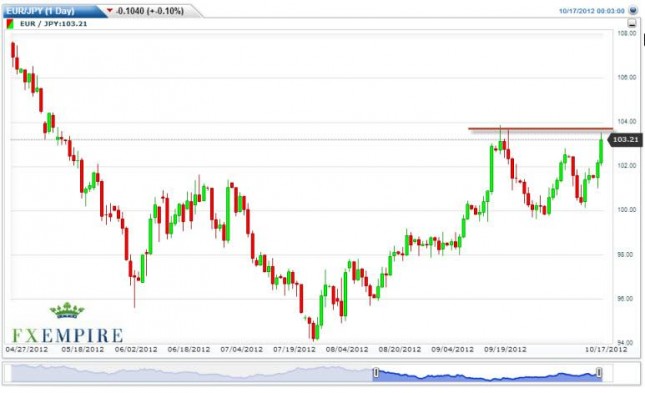Click the 106.00 price axis label

[627, 77]
